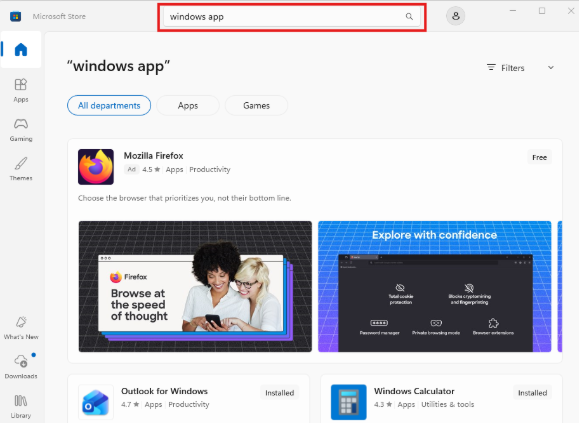This screenshot has height=423, width=579.
Task: Open 'Browse at the speed of thought' screenshot
Action: coord(195,286)
